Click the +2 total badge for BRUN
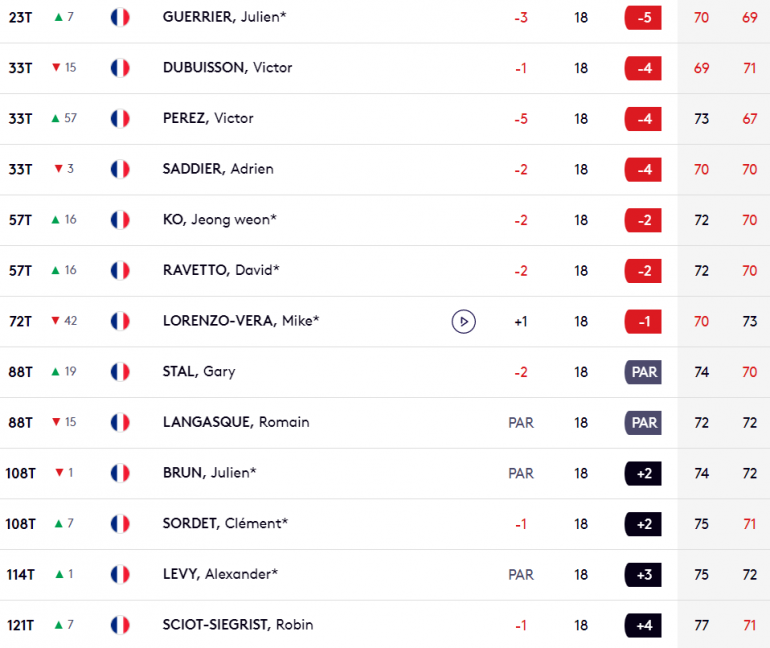 [643, 473]
